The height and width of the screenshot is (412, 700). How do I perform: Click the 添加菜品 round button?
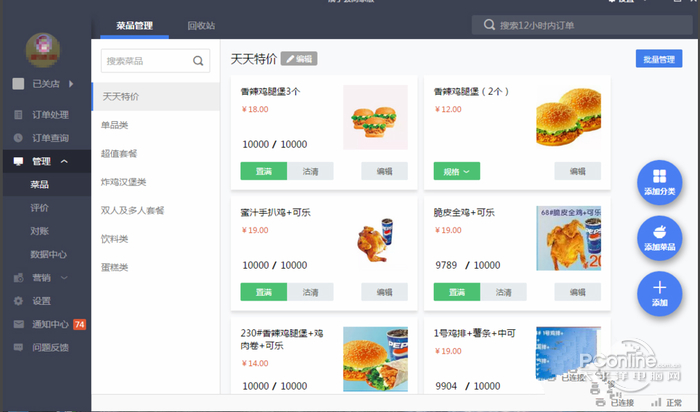pyautogui.click(x=659, y=238)
